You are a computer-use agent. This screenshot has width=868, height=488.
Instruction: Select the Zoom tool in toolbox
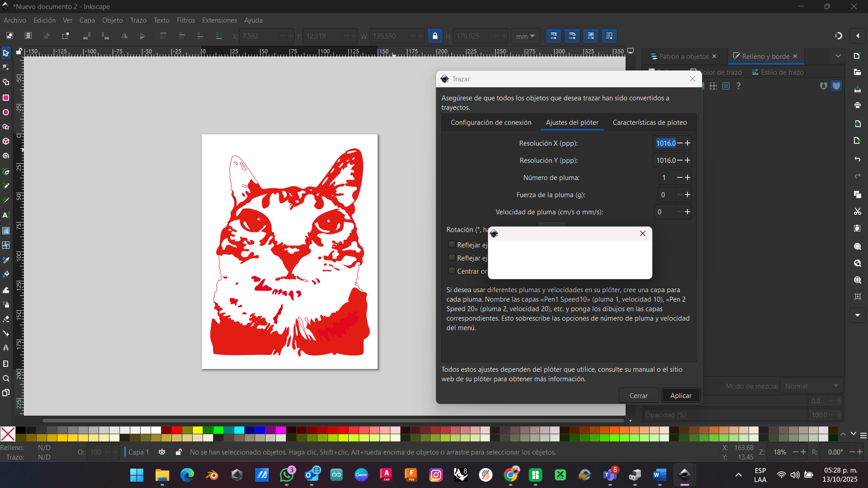(x=6, y=379)
